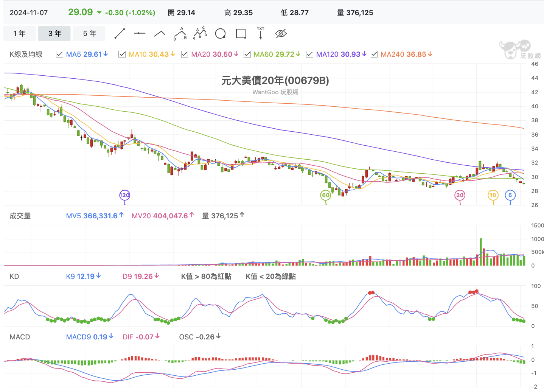Click the header volume 量 376,125

click(355, 12)
